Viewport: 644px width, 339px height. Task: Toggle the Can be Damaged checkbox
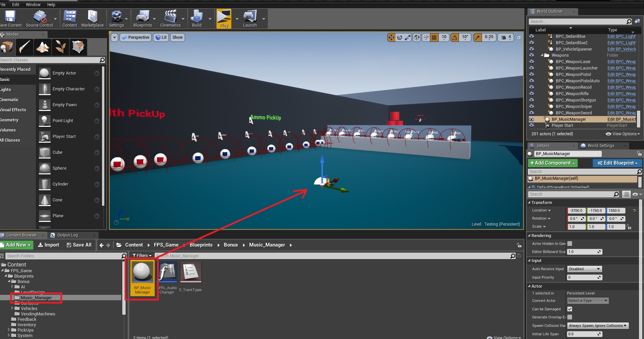[570, 309]
